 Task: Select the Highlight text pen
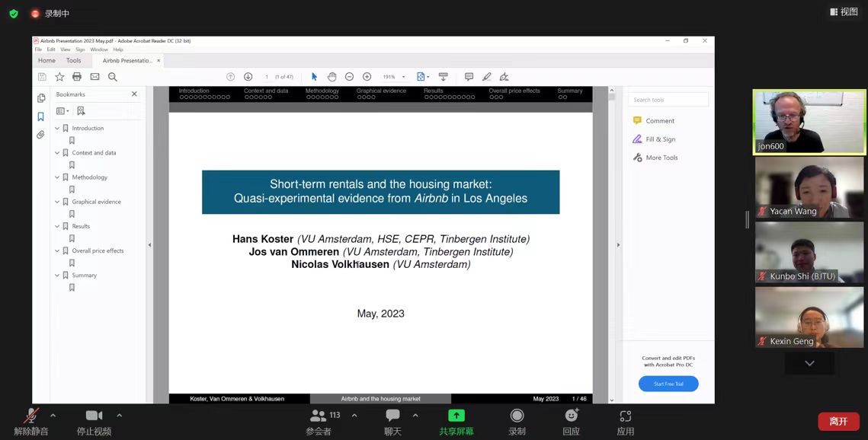pos(487,77)
